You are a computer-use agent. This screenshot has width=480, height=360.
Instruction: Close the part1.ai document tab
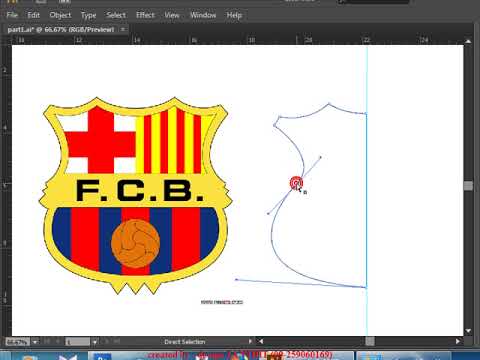123,29
